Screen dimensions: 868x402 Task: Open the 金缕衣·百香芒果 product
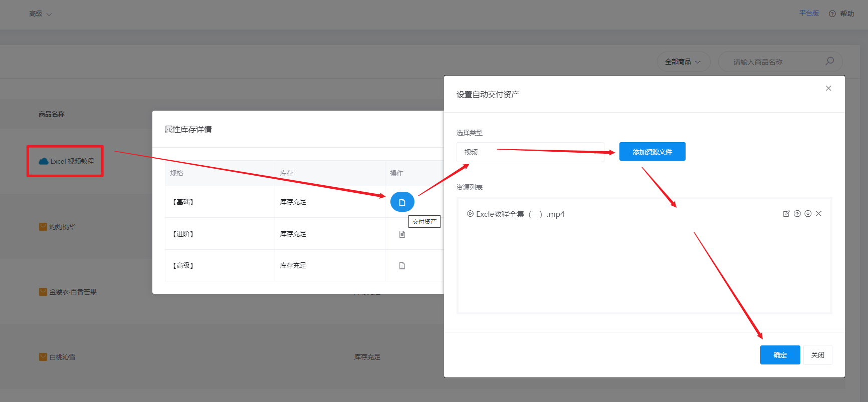[73, 292]
